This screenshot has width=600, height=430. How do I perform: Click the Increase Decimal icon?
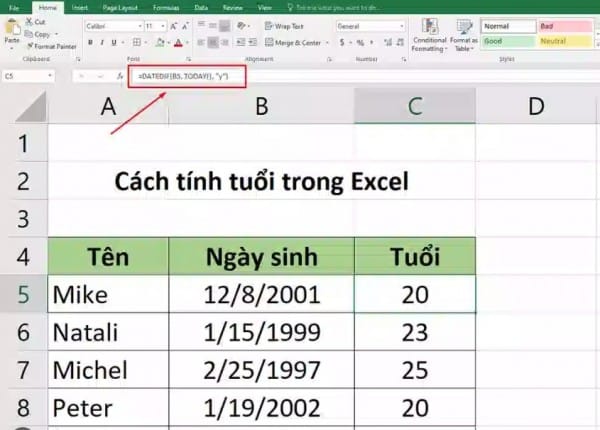pyautogui.click(x=388, y=42)
